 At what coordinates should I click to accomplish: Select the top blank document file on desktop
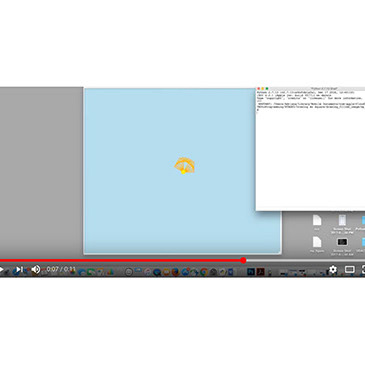[x=317, y=220]
